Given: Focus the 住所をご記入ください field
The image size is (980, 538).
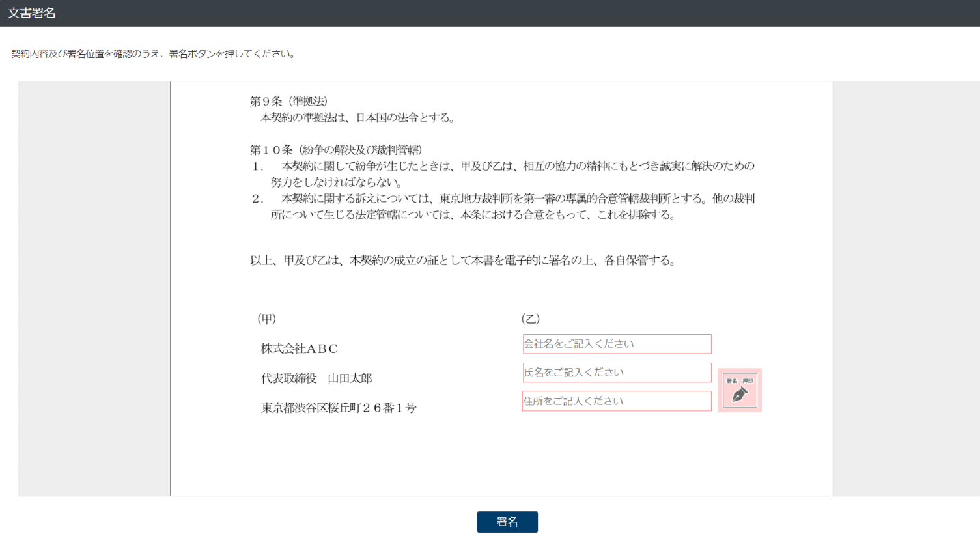Looking at the screenshot, I should click(617, 401).
